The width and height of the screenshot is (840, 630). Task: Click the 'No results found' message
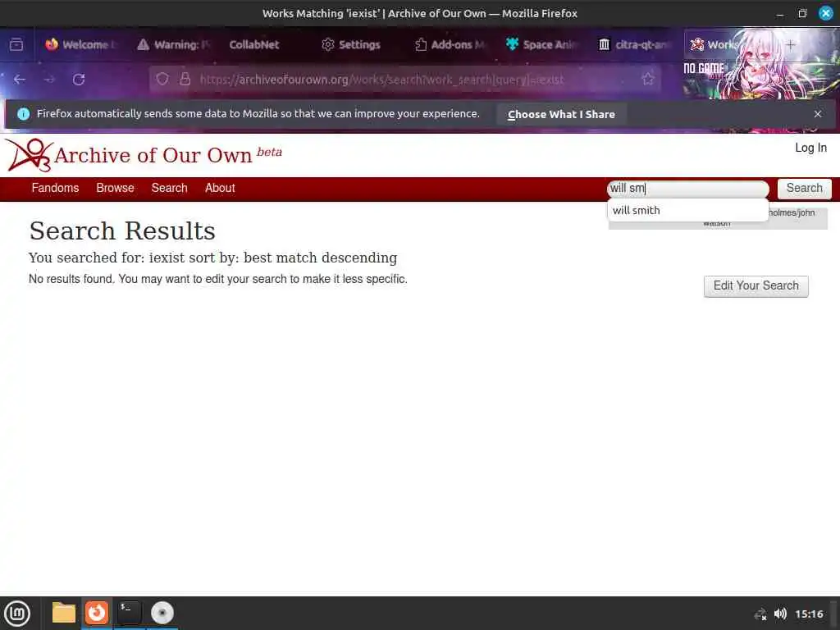(218, 279)
